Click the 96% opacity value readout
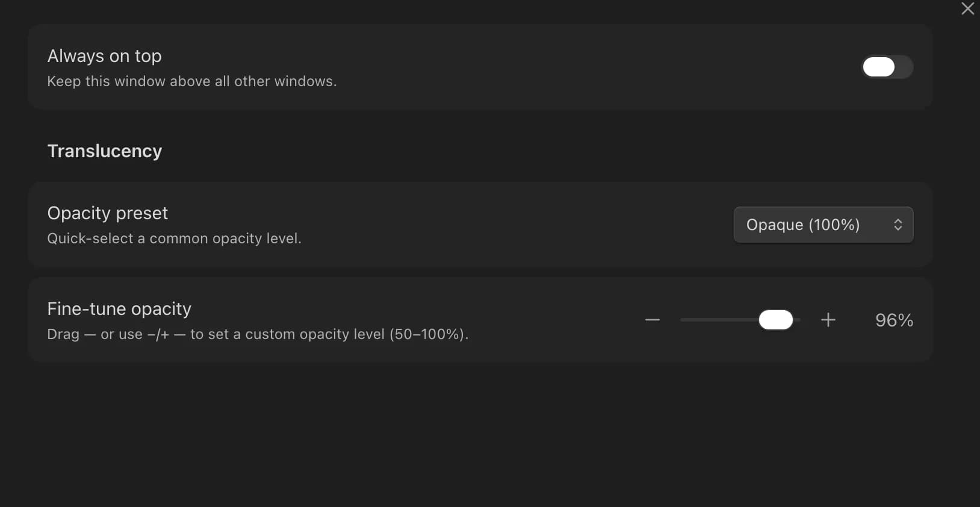Image resolution: width=980 pixels, height=507 pixels. click(x=894, y=320)
